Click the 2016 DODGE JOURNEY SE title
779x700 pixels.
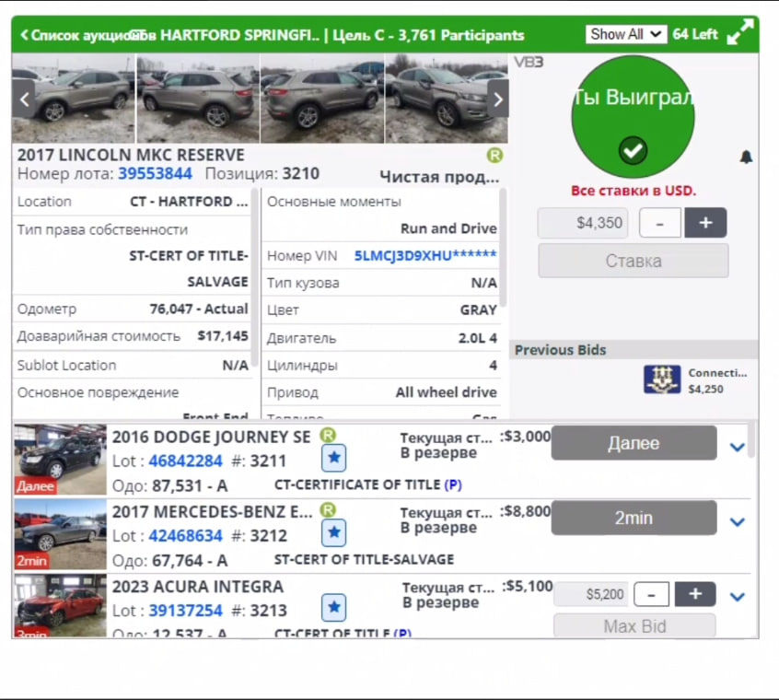(211, 437)
